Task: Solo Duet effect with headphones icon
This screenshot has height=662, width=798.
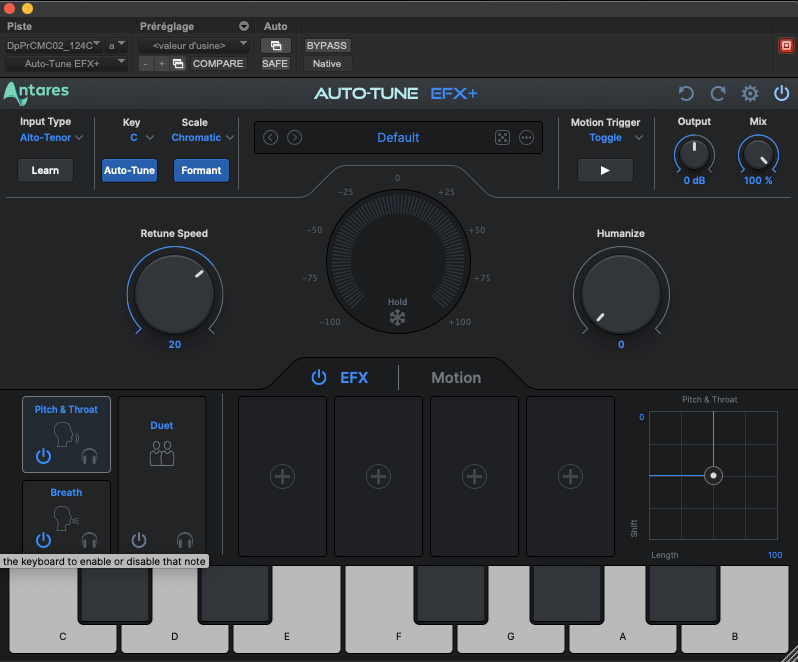Action: coord(185,540)
